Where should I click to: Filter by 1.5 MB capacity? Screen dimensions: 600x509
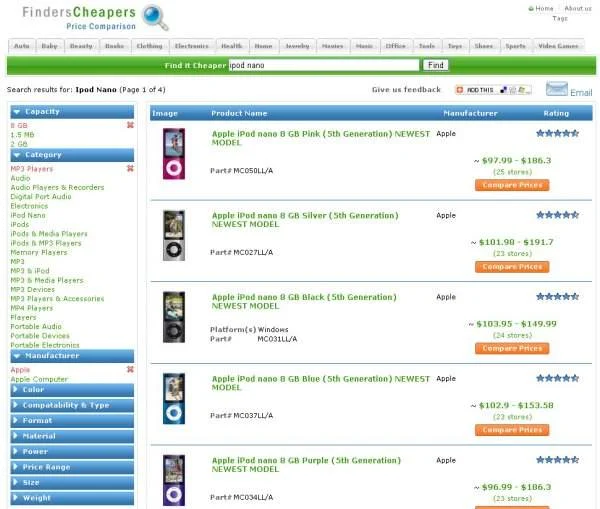click(x=22, y=135)
